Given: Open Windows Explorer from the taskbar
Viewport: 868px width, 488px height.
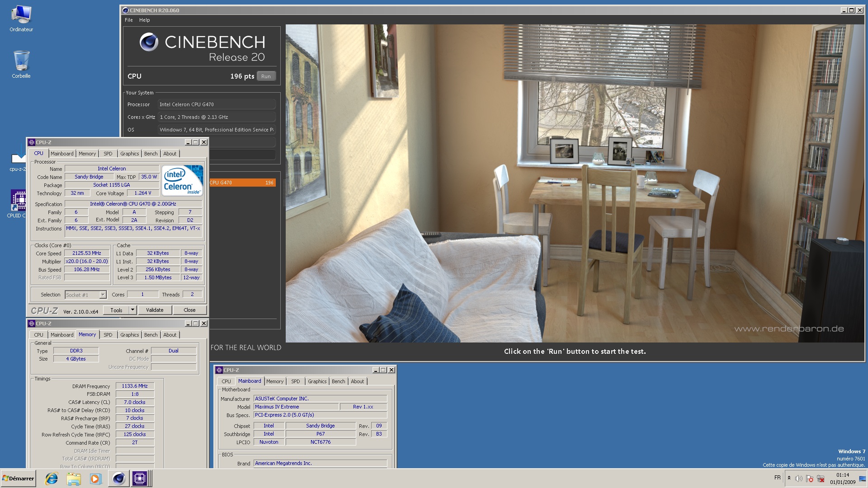Looking at the screenshot, I should (74, 479).
